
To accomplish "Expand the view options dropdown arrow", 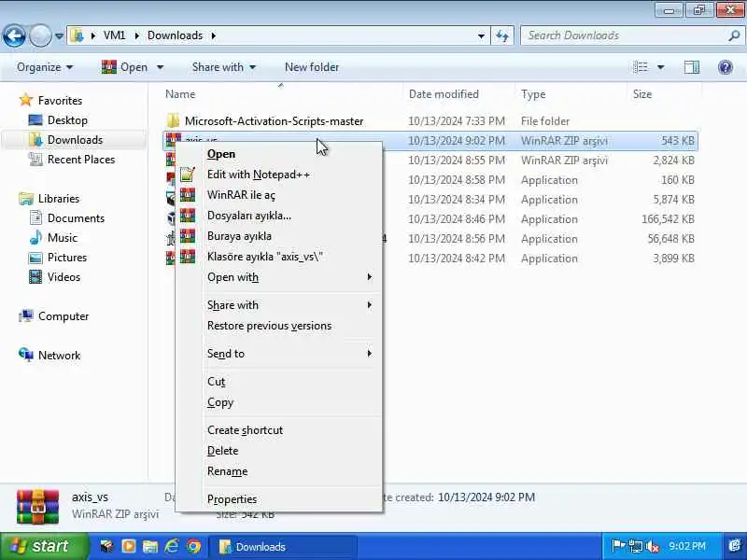I will (661, 67).
